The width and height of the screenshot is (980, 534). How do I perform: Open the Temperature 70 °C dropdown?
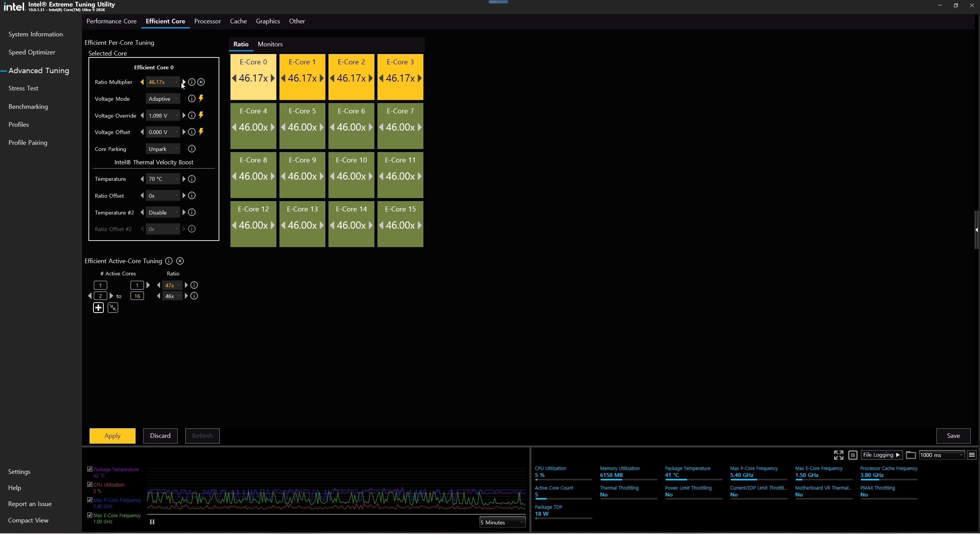click(163, 179)
